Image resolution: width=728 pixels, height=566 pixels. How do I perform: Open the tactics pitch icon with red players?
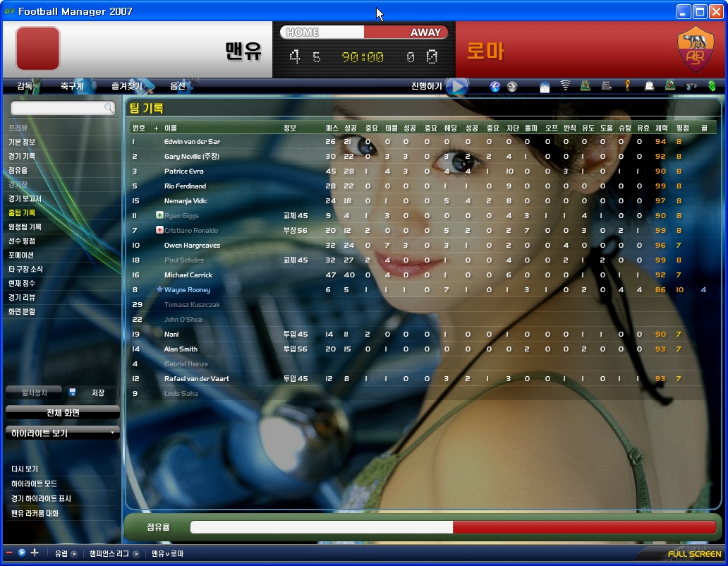coord(586,85)
